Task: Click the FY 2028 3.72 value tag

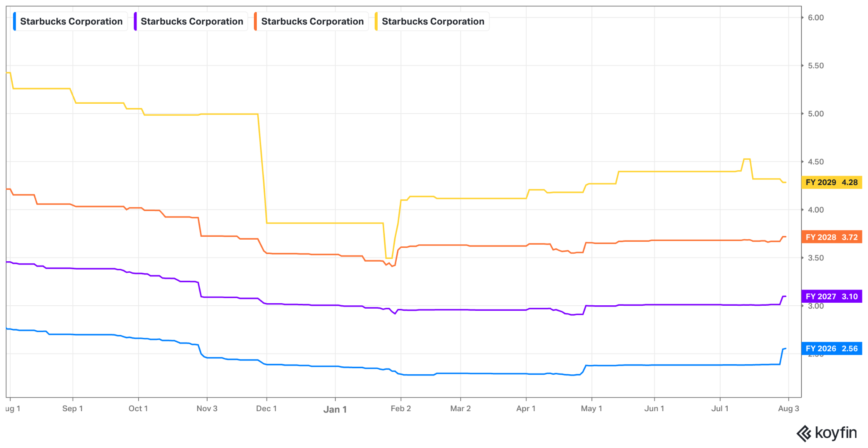Action: [832, 237]
